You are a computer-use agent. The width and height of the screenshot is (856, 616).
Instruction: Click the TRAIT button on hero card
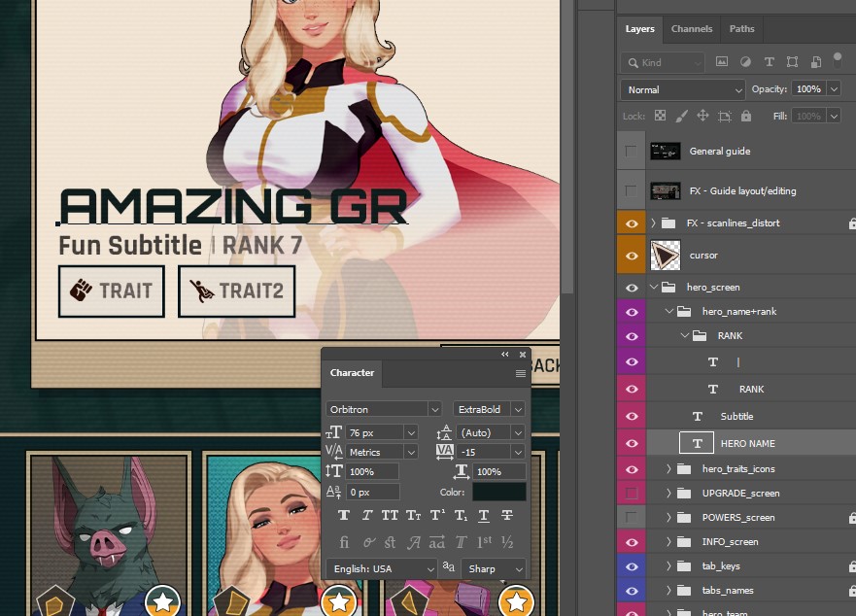pyautogui.click(x=112, y=291)
